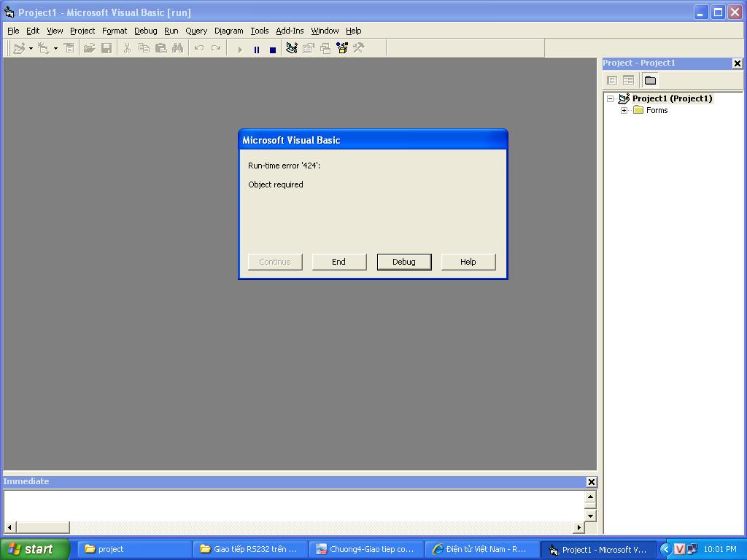Click Immediate window scroll down arrow
The height and width of the screenshot is (560, 747).
pyautogui.click(x=590, y=516)
